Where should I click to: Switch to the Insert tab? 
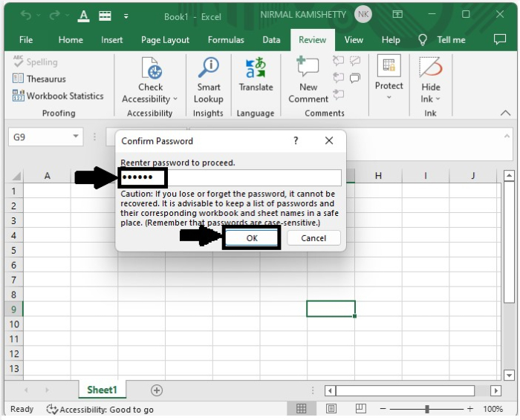point(111,40)
